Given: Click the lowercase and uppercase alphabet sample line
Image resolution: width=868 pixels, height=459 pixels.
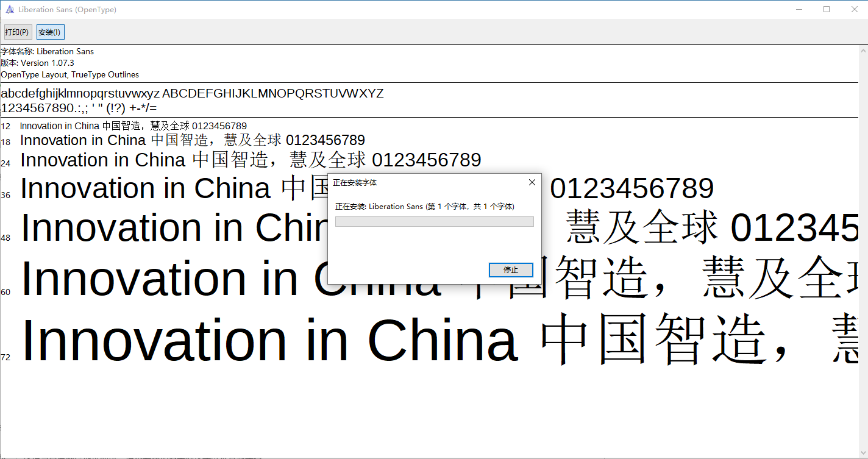Looking at the screenshot, I should (x=193, y=93).
